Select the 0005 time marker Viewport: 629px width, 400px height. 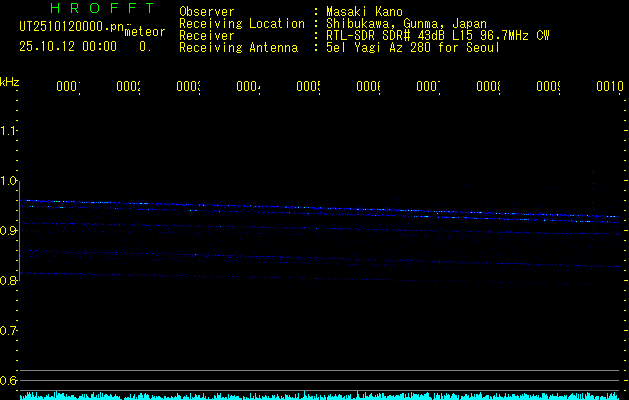pos(308,87)
